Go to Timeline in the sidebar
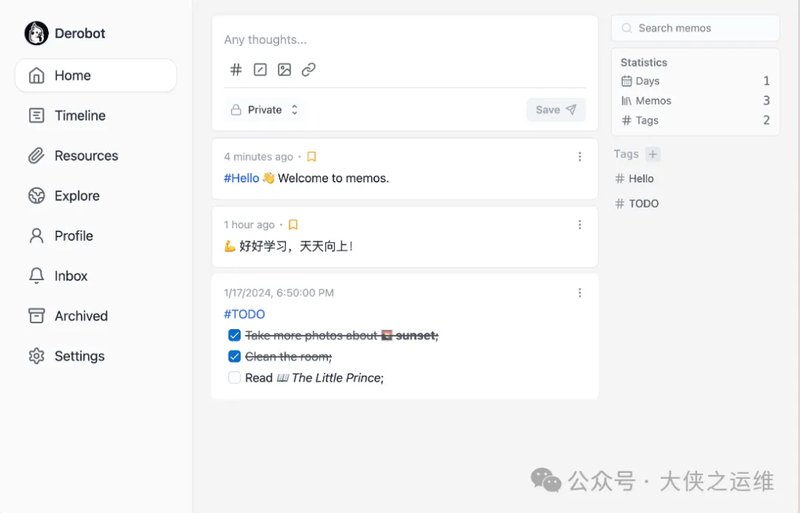The width and height of the screenshot is (800, 513). pos(79,116)
